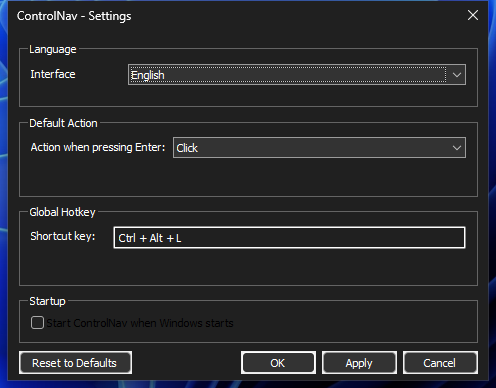Viewport: 496px width, 388px height.
Task: Click the 'Startup' group title
Action: click(47, 301)
